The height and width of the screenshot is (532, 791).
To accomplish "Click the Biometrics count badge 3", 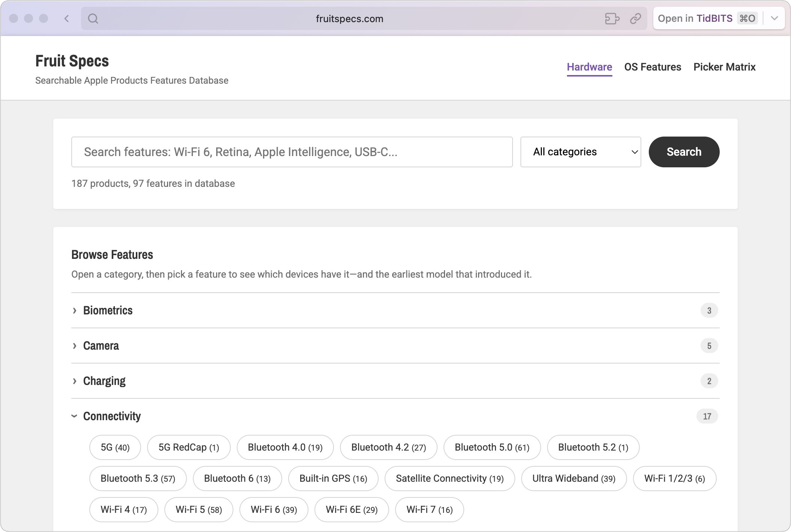I will click(x=709, y=311).
